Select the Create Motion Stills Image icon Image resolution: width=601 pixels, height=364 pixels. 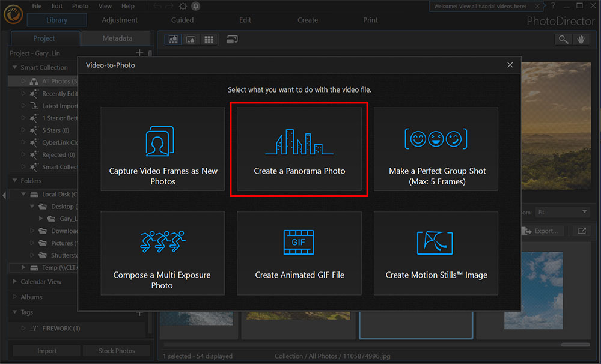(435, 243)
